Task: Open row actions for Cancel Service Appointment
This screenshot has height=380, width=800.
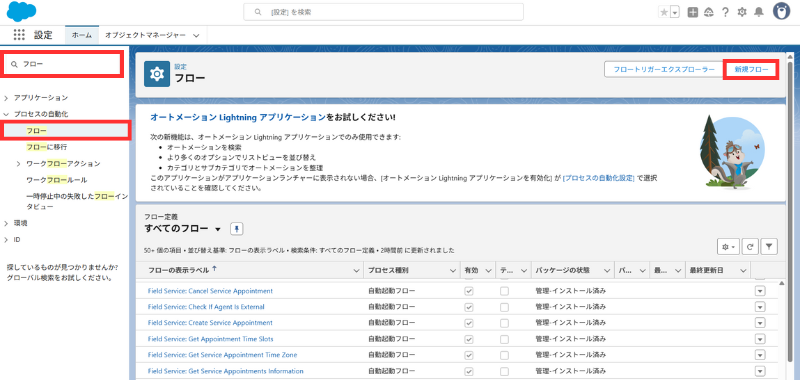Action: 760,291
